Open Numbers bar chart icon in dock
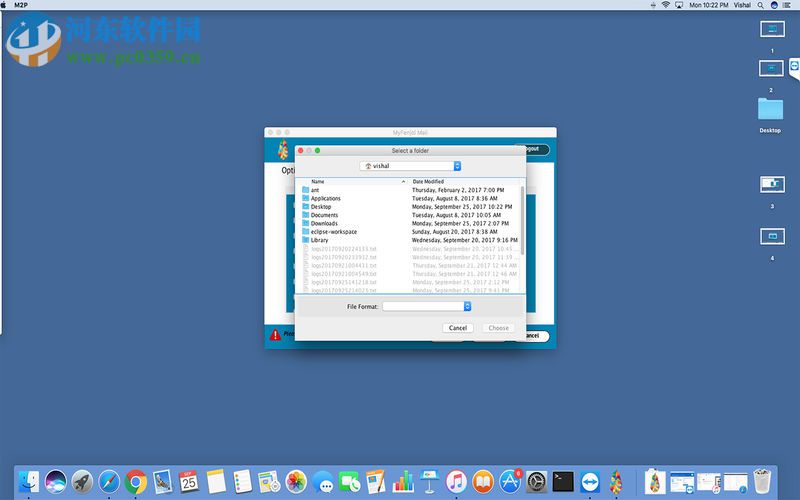800x500 pixels. (x=403, y=482)
